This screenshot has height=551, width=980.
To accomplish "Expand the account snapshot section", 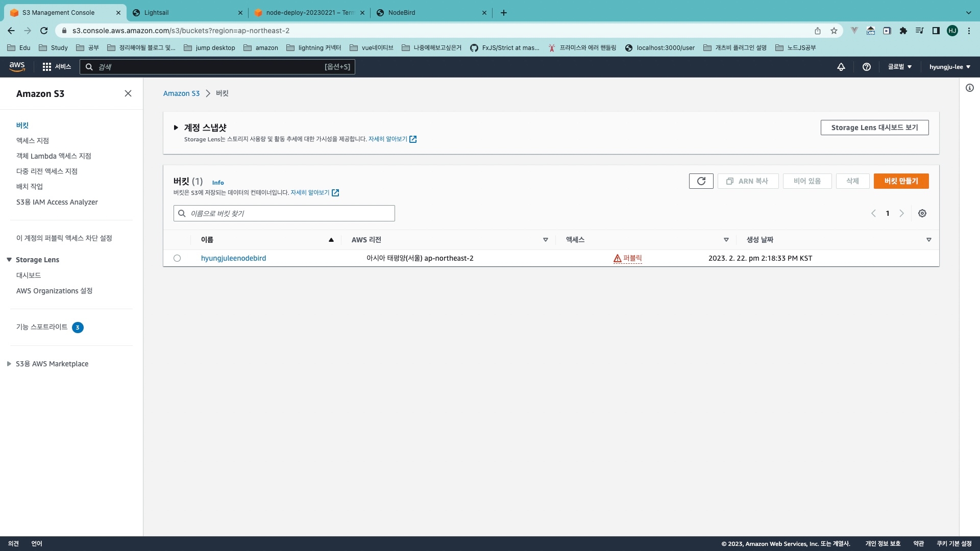I will tap(176, 128).
